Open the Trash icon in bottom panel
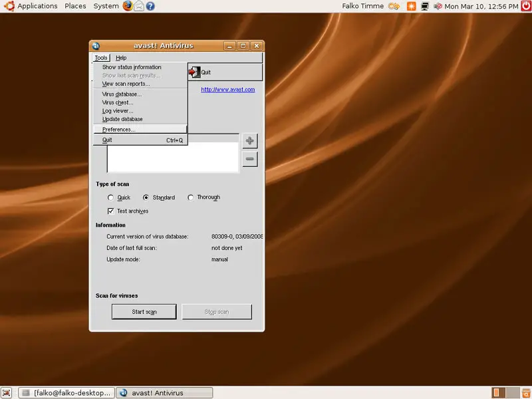Image resolution: width=532 pixels, height=399 pixels. (527, 392)
